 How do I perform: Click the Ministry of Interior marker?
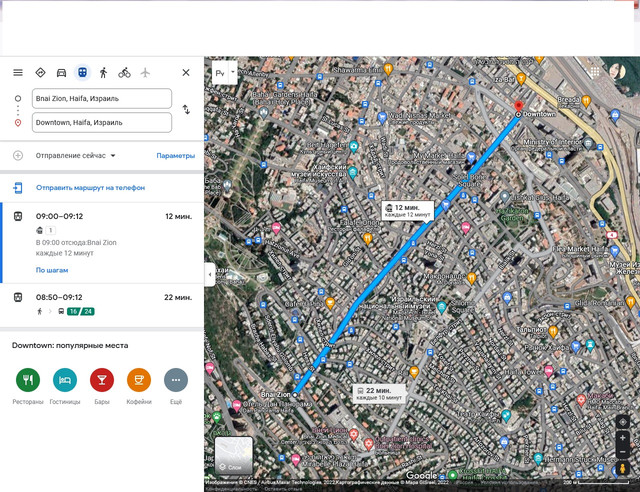[588, 143]
